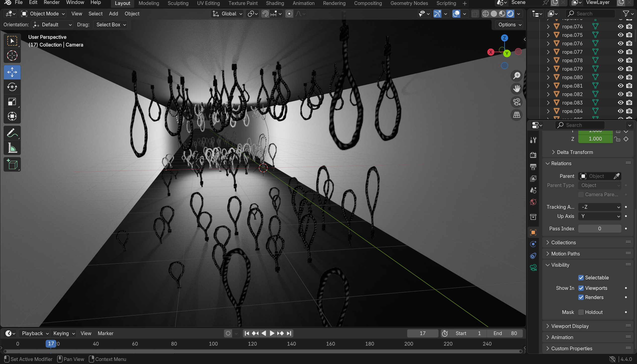This screenshot has width=637, height=364.
Task: Enable the Holdout mask checkbox
Action: [581, 312]
